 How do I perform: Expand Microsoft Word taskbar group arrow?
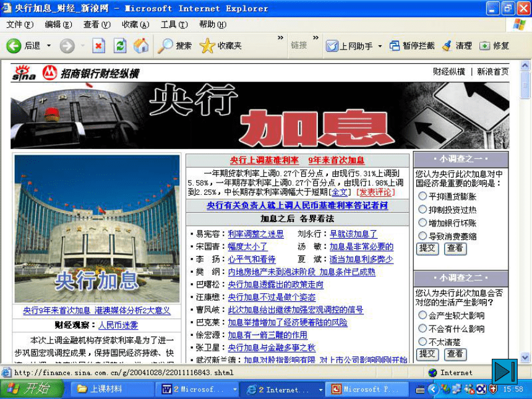pos(234,390)
